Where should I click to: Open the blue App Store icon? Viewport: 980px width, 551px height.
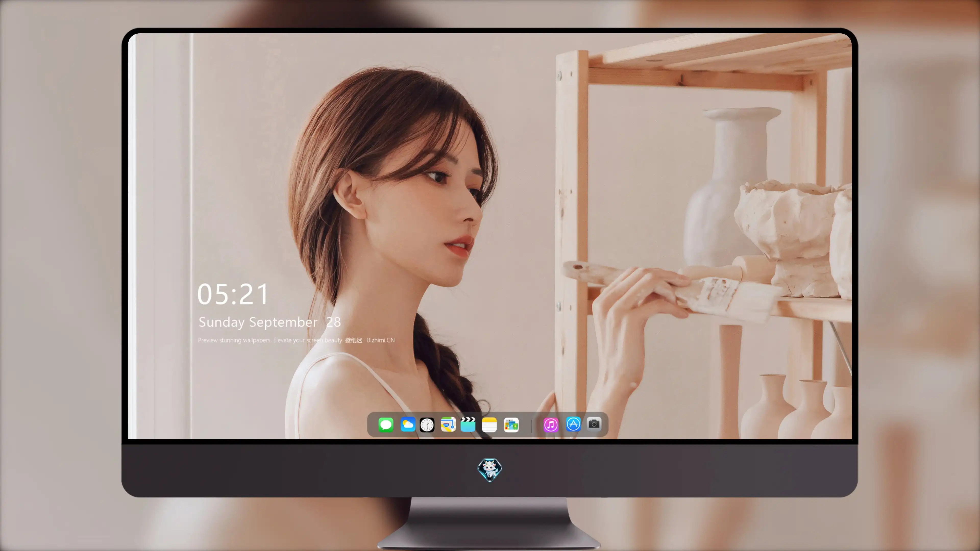coord(573,424)
